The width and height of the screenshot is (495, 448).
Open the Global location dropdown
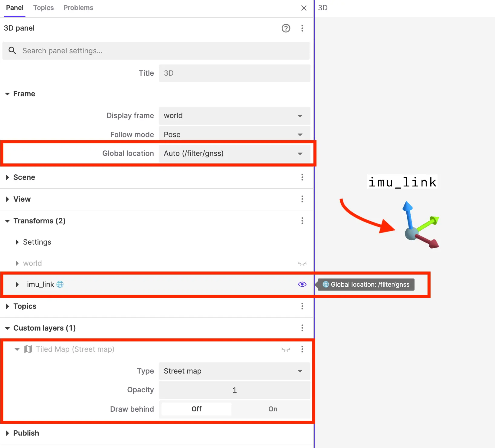point(234,153)
